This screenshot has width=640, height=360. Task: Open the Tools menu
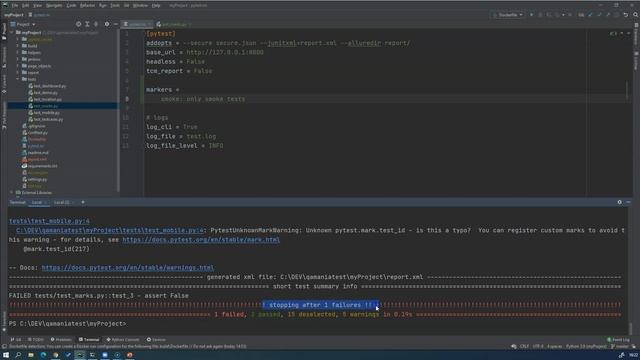[x=115, y=5]
